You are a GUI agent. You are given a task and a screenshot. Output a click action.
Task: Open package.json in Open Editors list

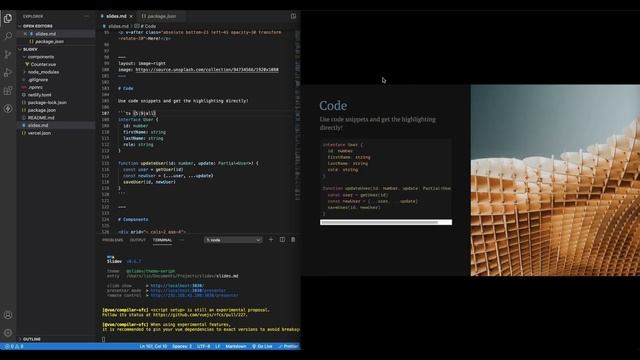[x=49, y=42]
